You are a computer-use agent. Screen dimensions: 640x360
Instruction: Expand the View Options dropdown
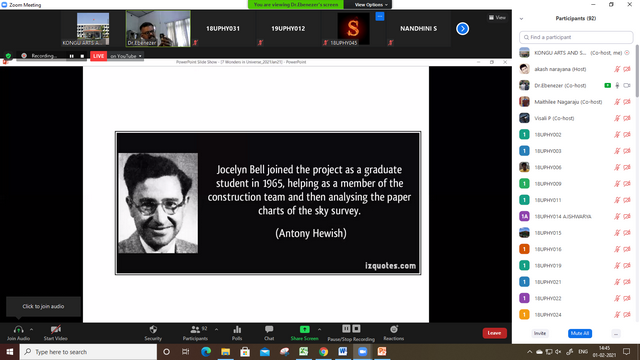click(x=371, y=4)
